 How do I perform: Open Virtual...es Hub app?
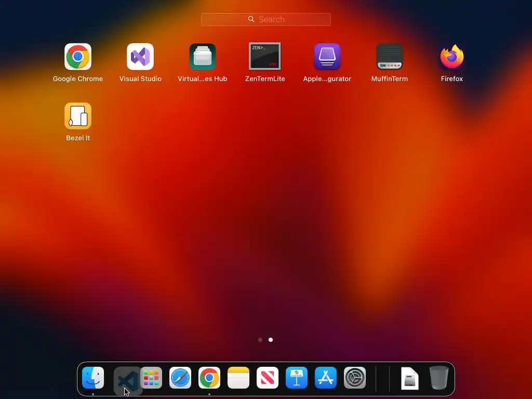(x=203, y=57)
